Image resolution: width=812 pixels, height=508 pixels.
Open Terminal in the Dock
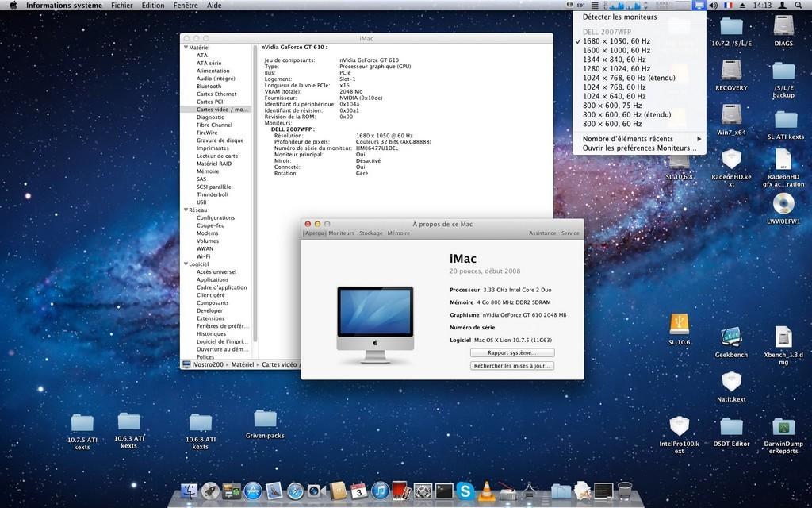click(x=444, y=491)
